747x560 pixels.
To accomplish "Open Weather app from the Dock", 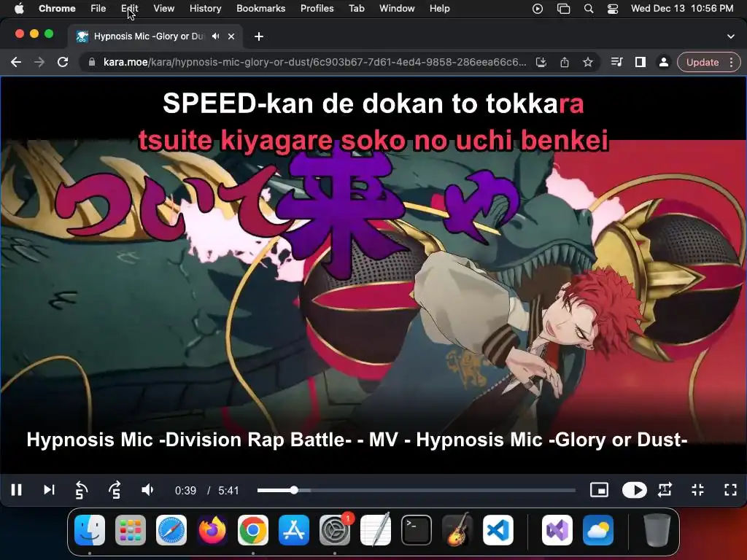I will pos(598,530).
